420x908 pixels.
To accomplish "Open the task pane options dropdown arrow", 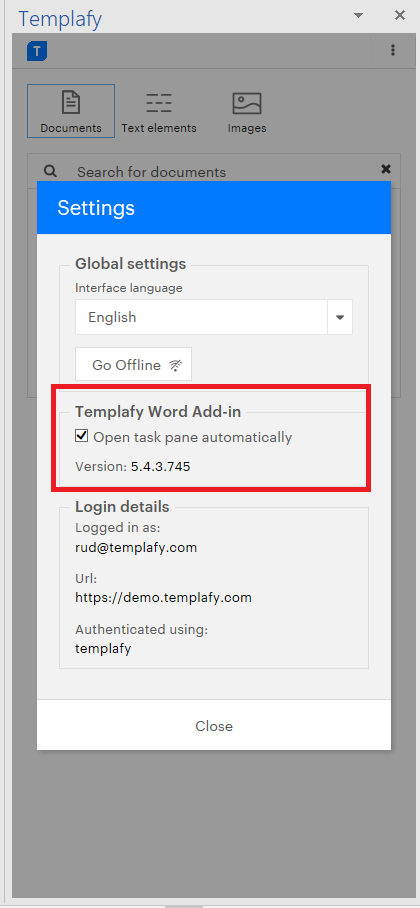I will click(359, 15).
